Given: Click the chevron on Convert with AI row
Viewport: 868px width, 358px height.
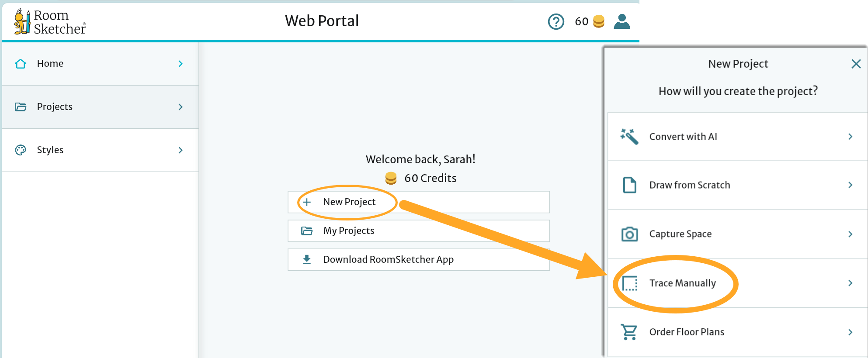Looking at the screenshot, I should (850, 137).
